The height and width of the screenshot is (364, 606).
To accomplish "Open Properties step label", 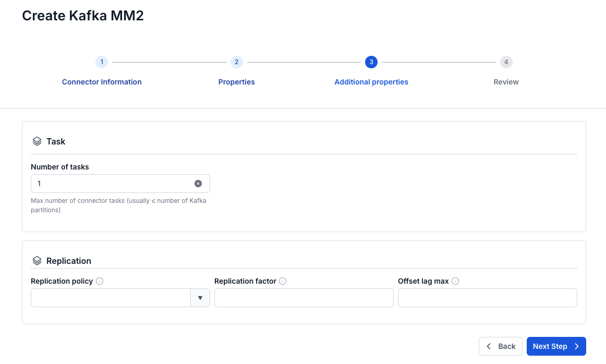I will (x=237, y=82).
